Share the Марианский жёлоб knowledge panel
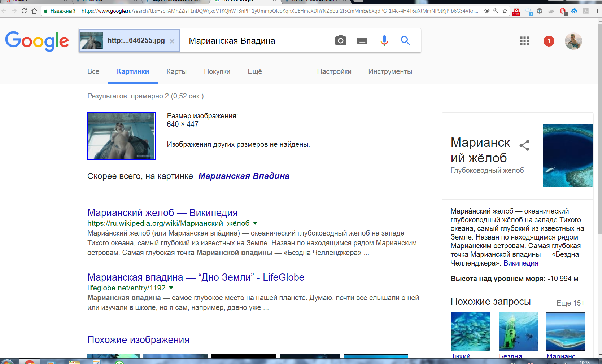Image resolution: width=602 pixels, height=364 pixels. coord(524,145)
